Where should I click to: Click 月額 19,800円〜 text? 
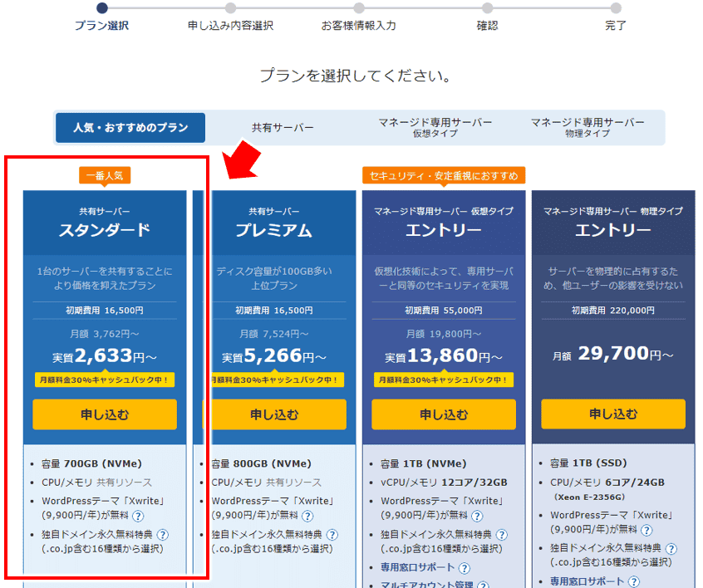(x=444, y=334)
